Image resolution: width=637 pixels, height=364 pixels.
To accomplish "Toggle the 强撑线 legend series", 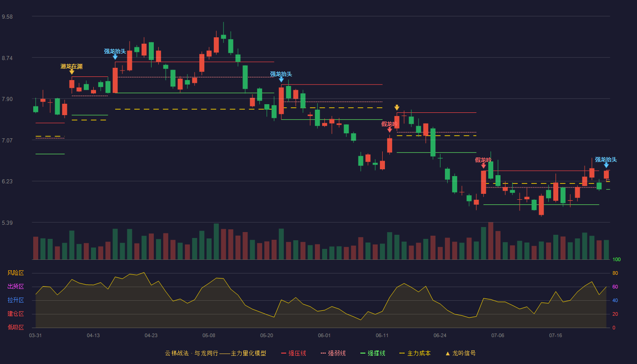I will (x=373, y=353).
